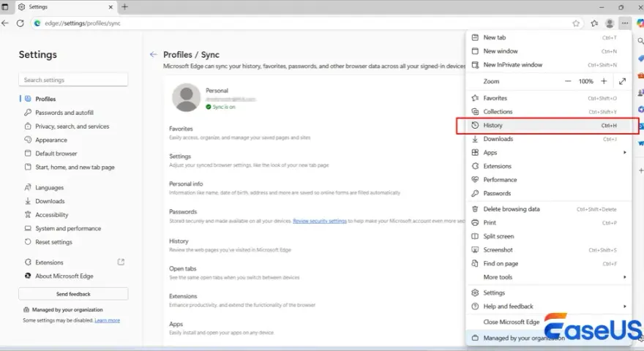The width and height of the screenshot is (644, 351).
Task: Open History from the menu
Action: tap(547, 126)
